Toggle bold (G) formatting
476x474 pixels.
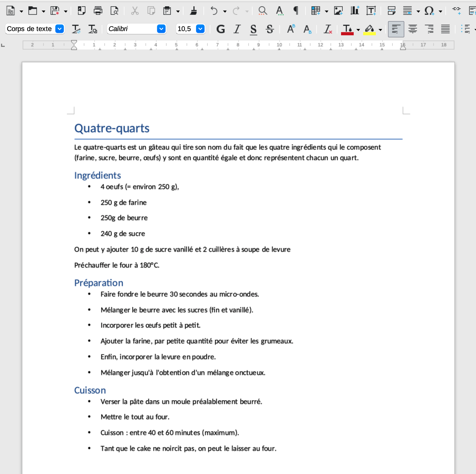tap(221, 29)
